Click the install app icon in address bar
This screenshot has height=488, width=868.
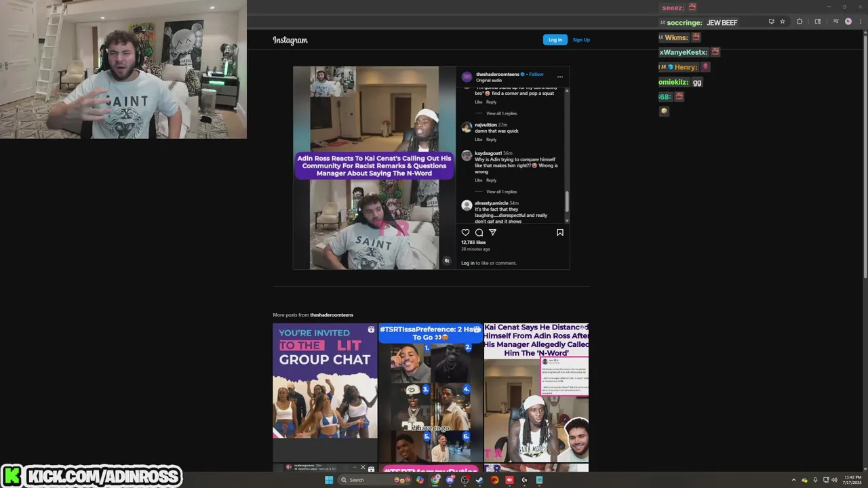[771, 22]
